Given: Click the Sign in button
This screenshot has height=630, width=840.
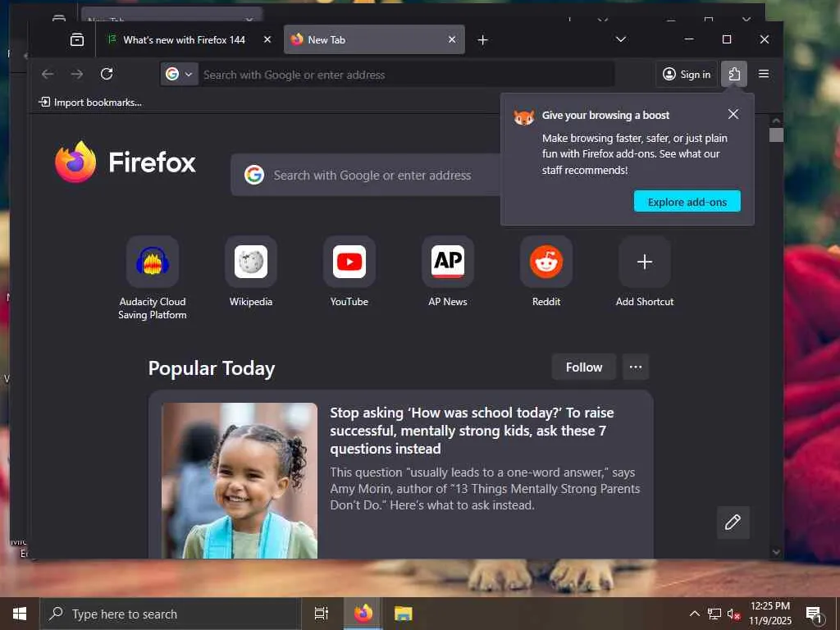Looking at the screenshot, I should (687, 75).
